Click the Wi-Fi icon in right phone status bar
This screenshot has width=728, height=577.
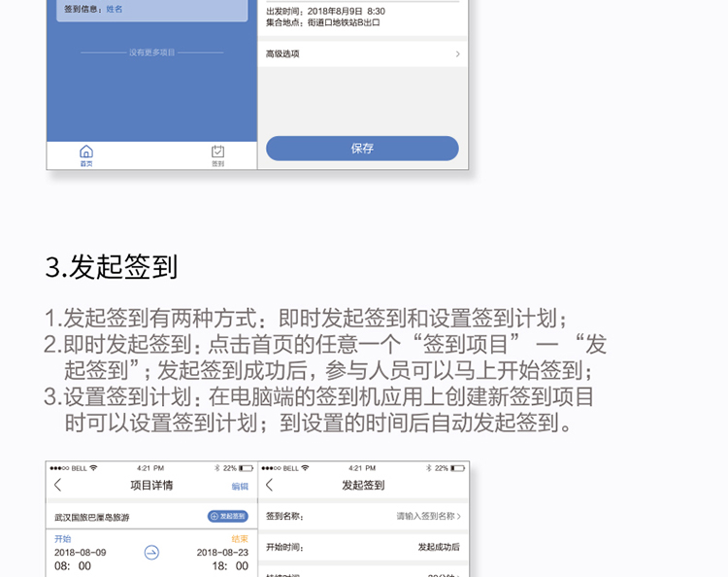[305, 468]
